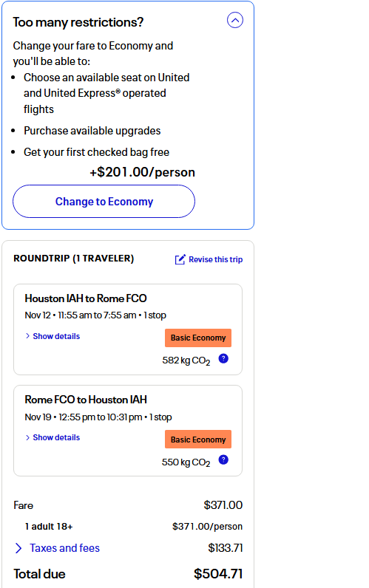The width and height of the screenshot is (369, 588).
Task: Click the Taxes and fees link text
Action: coord(64,548)
